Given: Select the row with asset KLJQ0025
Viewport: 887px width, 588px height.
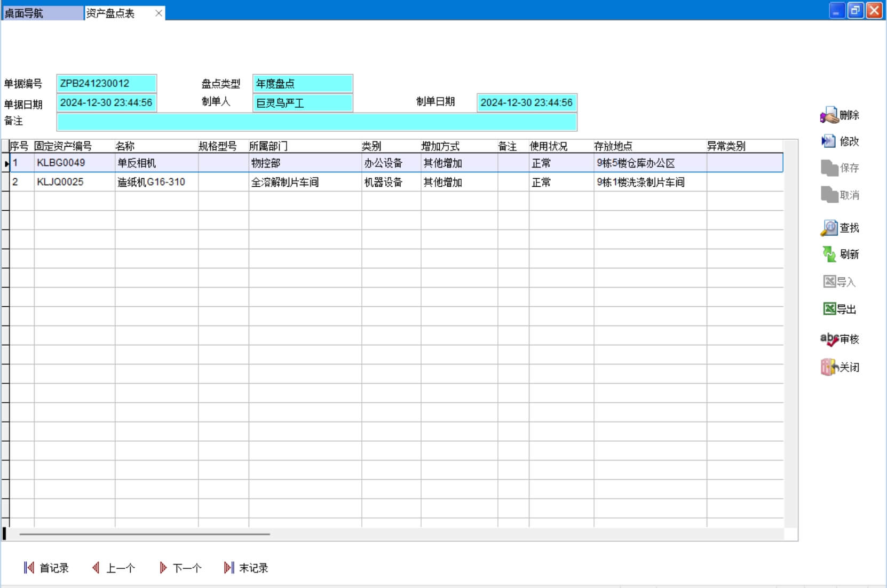Looking at the screenshot, I should (x=60, y=182).
